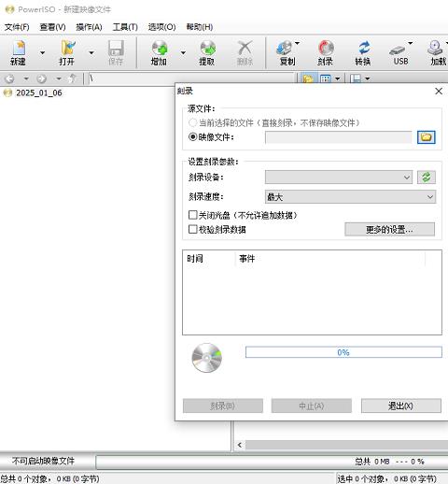This screenshot has width=448, height=484.
Task: Click the 刻录(B) button
Action: point(223,406)
